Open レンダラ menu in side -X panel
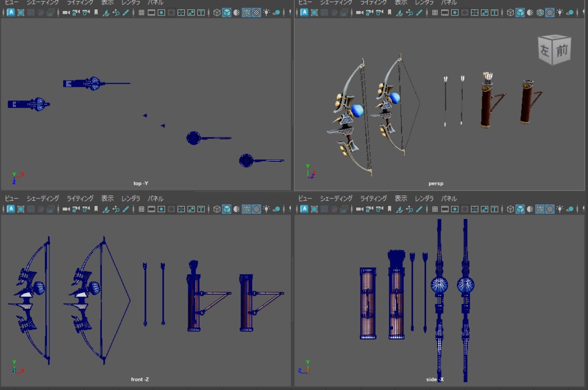588x390 pixels. (x=424, y=198)
